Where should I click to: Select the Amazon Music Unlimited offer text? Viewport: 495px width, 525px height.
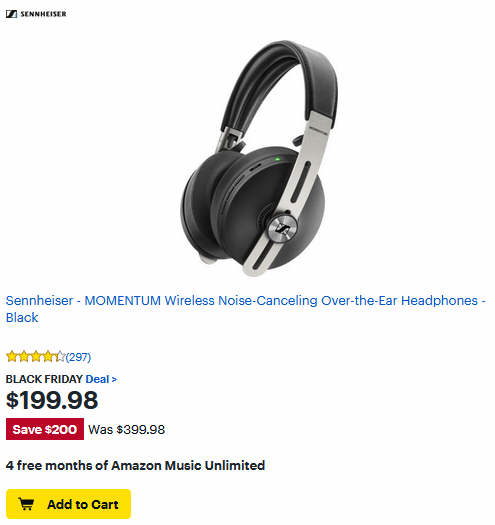point(135,465)
